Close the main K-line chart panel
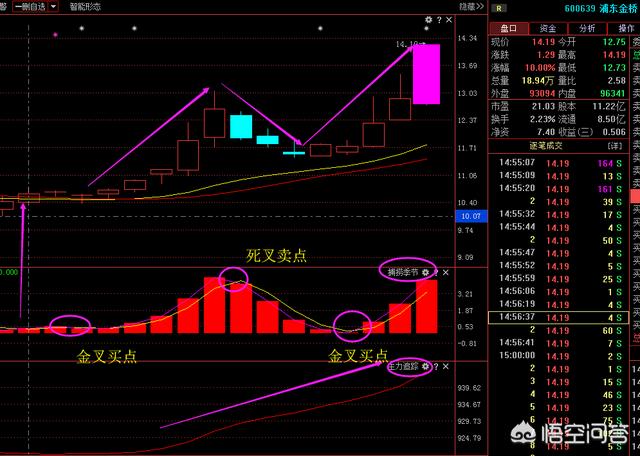The height and width of the screenshot is (456, 640). pos(449,20)
